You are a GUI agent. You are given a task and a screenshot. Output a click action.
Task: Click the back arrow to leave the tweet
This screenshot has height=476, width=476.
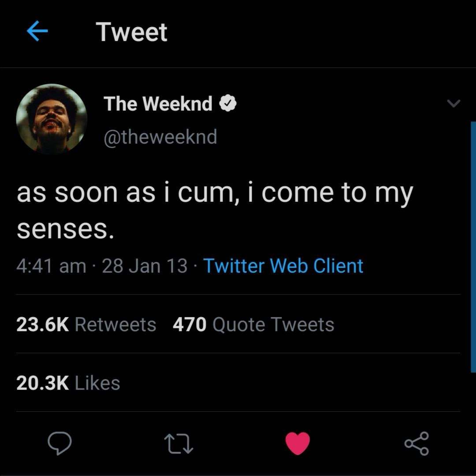click(37, 31)
